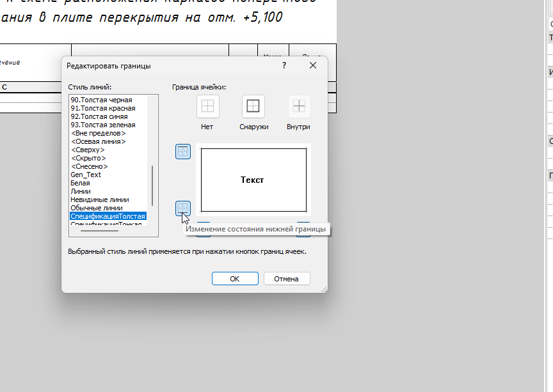
Task: Apply the 'Снаружи' outside border icon
Action: (x=253, y=106)
